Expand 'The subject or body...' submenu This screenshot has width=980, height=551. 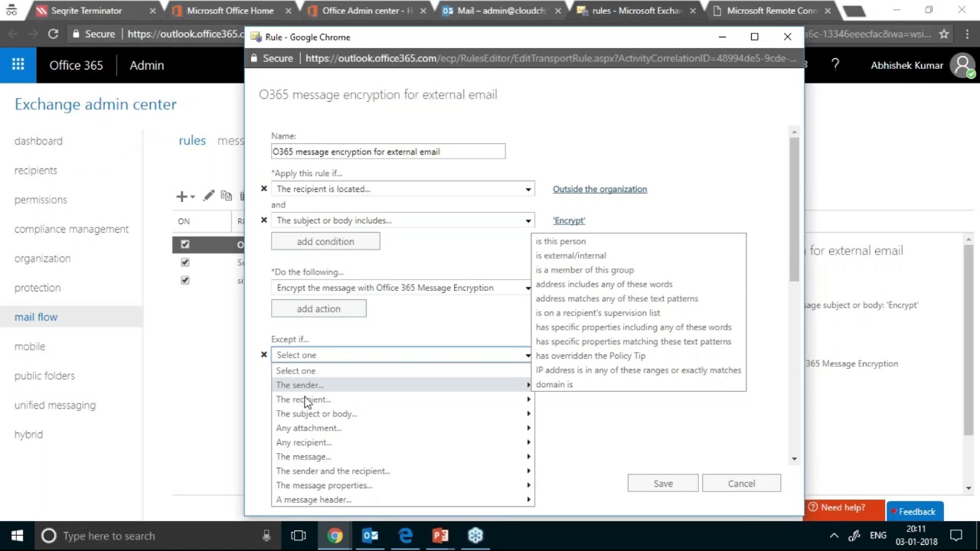click(403, 414)
